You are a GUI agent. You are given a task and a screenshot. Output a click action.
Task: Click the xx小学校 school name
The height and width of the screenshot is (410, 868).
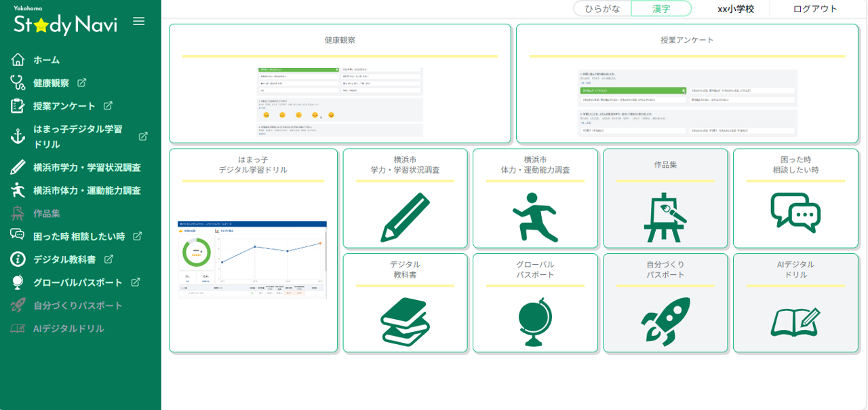(x=735, y=9)
